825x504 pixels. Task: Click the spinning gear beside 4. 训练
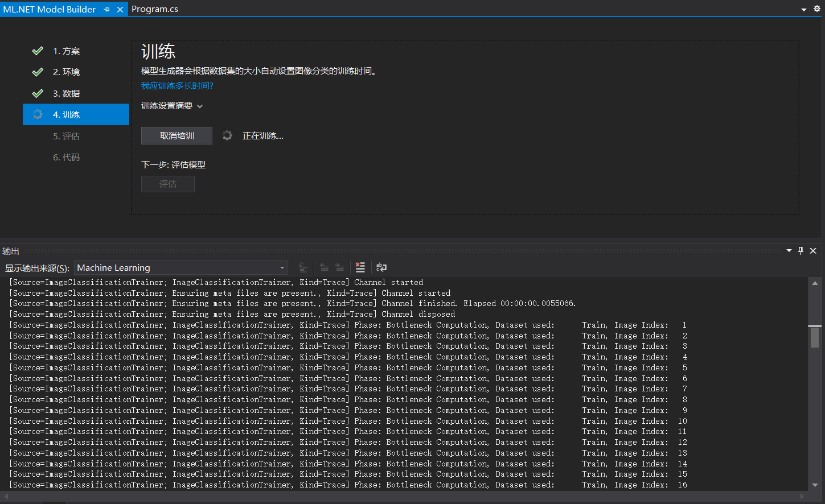pyautogui.click(x=38, y=114)
